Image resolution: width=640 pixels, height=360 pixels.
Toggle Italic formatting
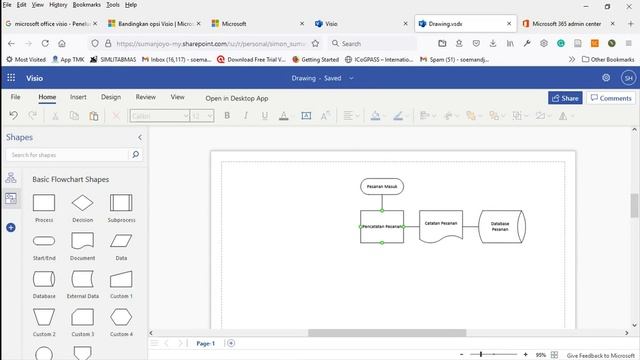click(x=246, y=116)
